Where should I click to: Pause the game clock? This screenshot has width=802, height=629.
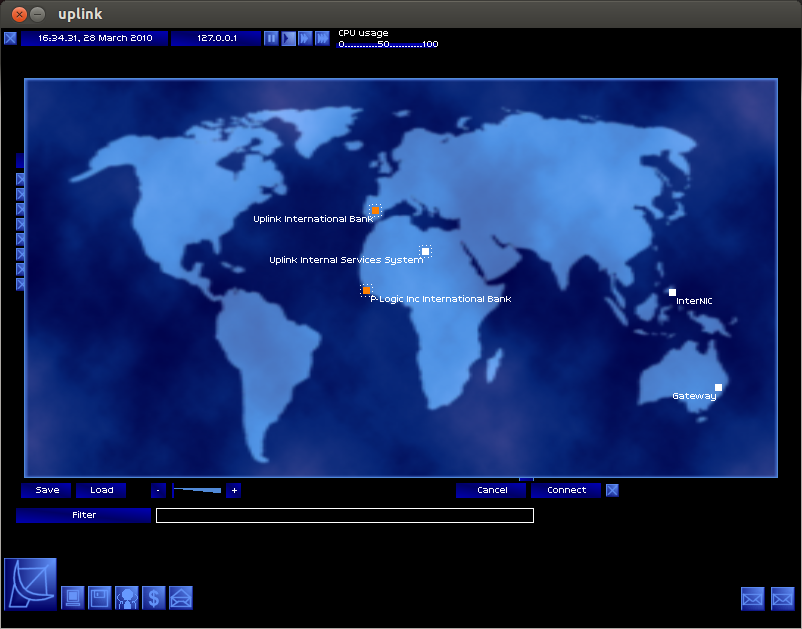[271, 38]
